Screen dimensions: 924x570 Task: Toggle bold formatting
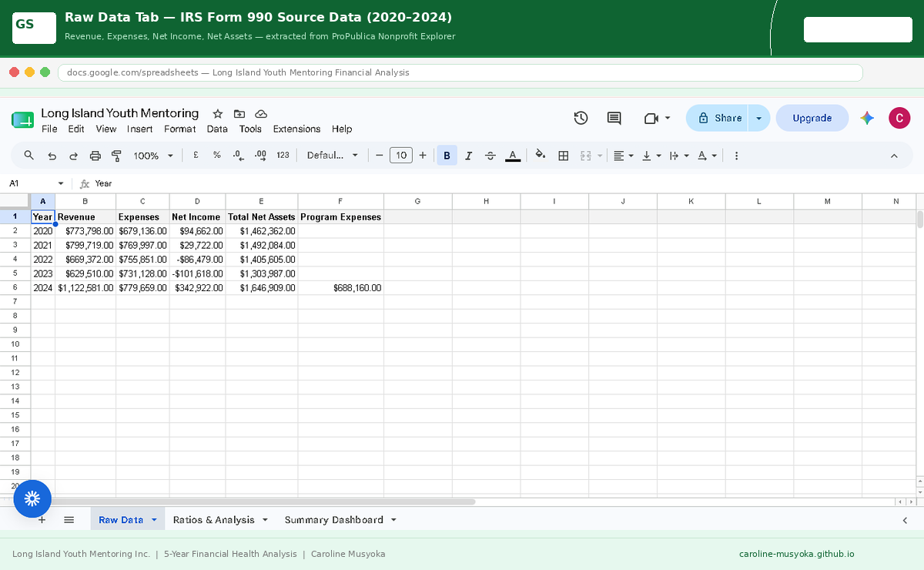(x=447, y=156)
